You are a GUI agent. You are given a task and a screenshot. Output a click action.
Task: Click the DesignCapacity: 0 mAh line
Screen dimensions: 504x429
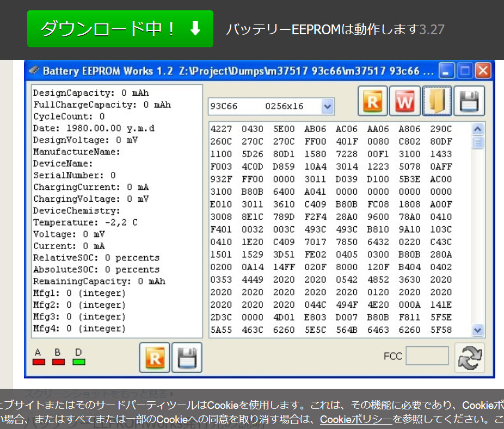point(91,93)
